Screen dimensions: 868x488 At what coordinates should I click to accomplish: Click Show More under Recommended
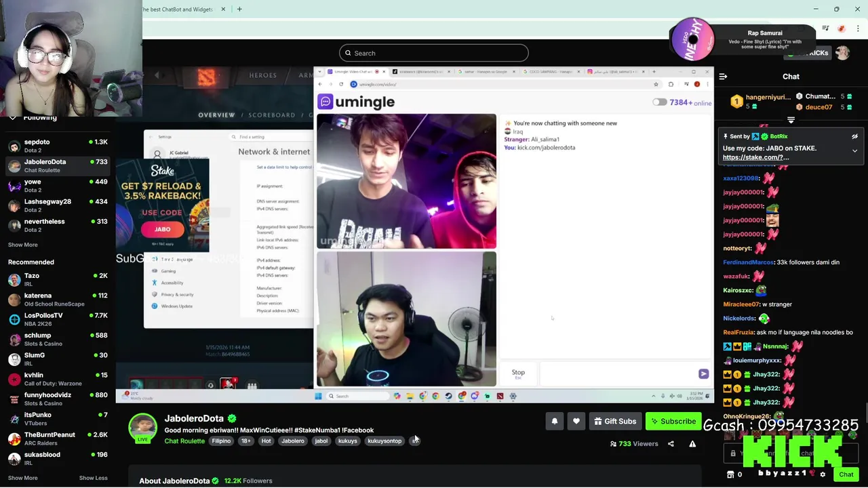(23, 478)
